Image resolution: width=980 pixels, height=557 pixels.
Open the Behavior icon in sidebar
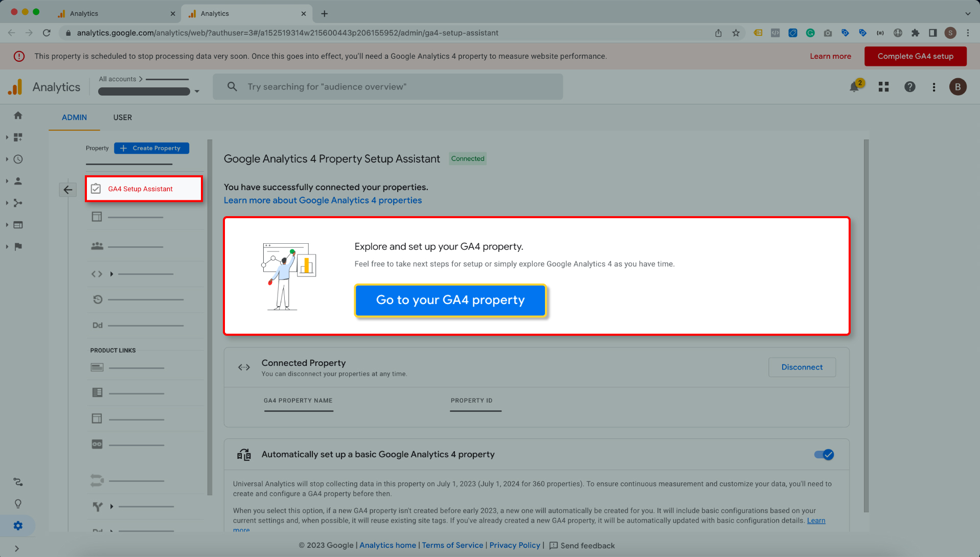(18, 225)
